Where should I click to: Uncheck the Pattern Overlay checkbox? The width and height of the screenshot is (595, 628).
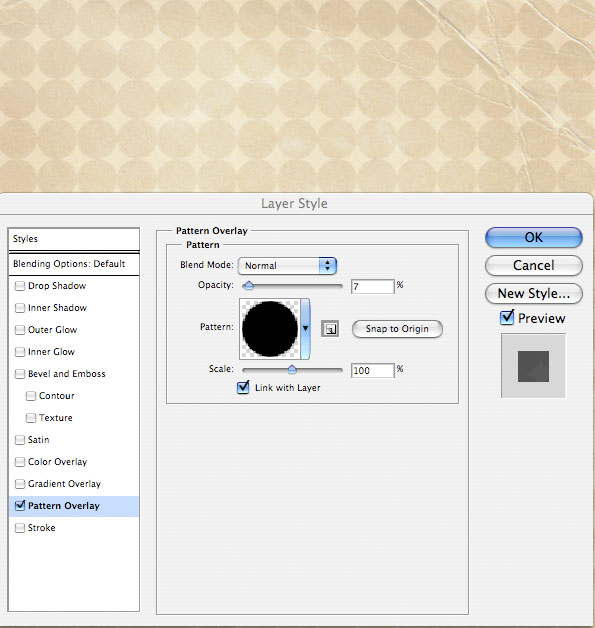click(20, 506)
